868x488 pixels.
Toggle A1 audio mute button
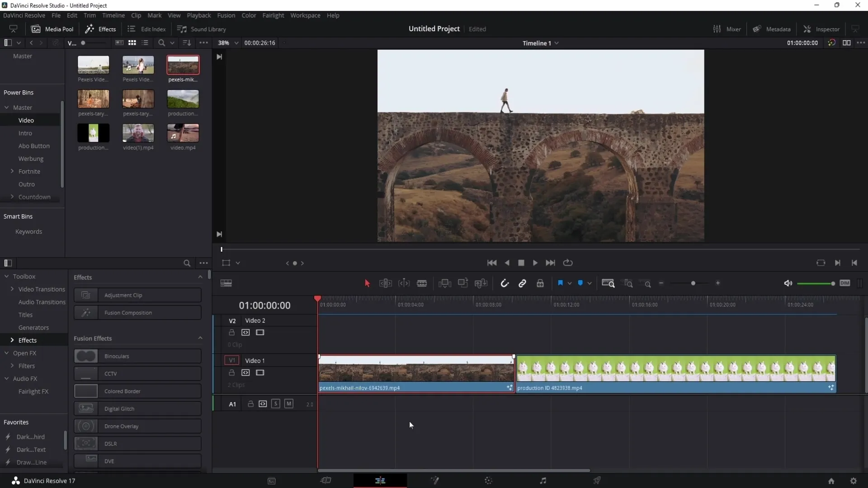click(288, 404)
